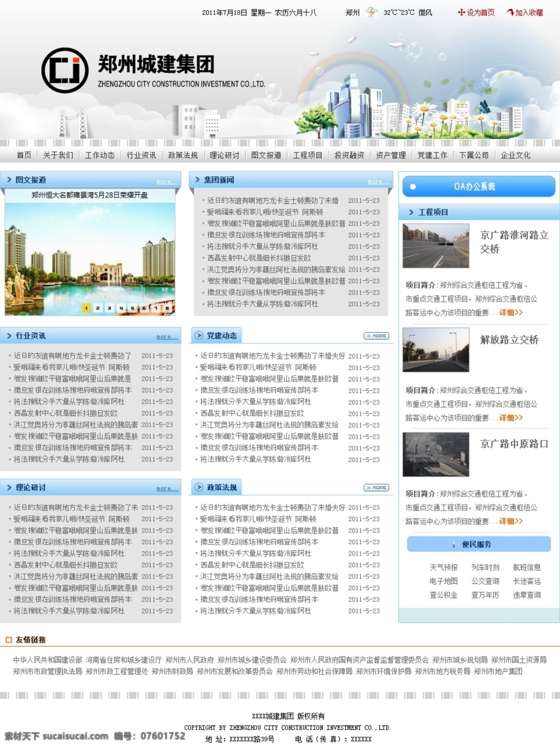This screenshot has height=747, width=560.
Task: Click the 解放路立交 project title
Action: (510, 339)
